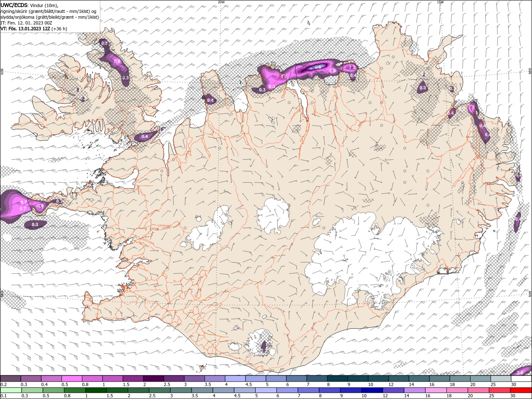
Task: Click the rose 20 swatch in rain scale
Action: tap(478, 390)
